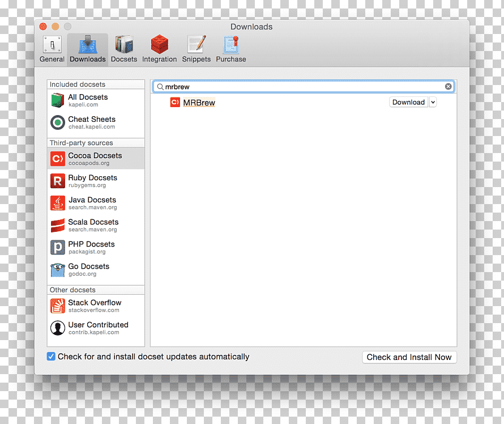The image size is (504, 424).
Task: Disable automatic docset updates checkbox
Action: [51, 357]
